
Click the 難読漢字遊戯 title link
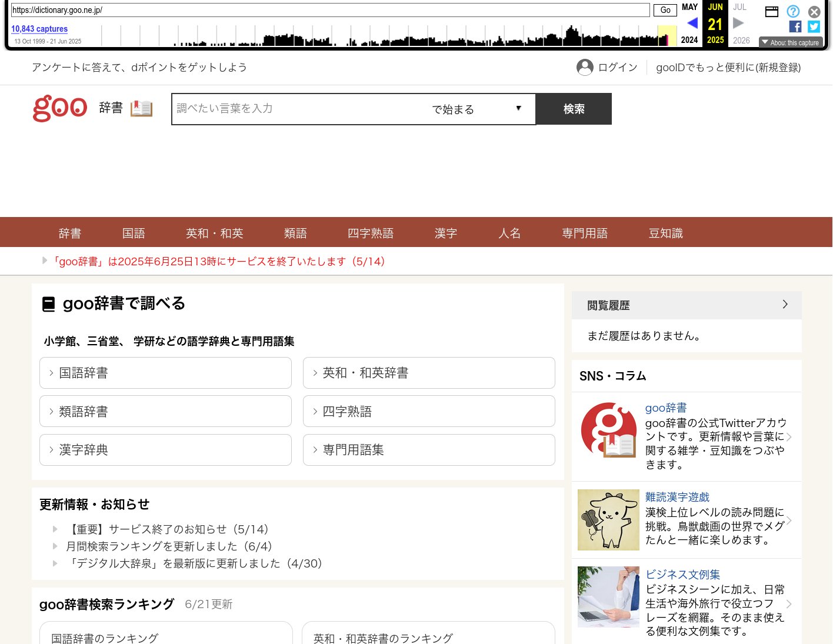point(678,497)
